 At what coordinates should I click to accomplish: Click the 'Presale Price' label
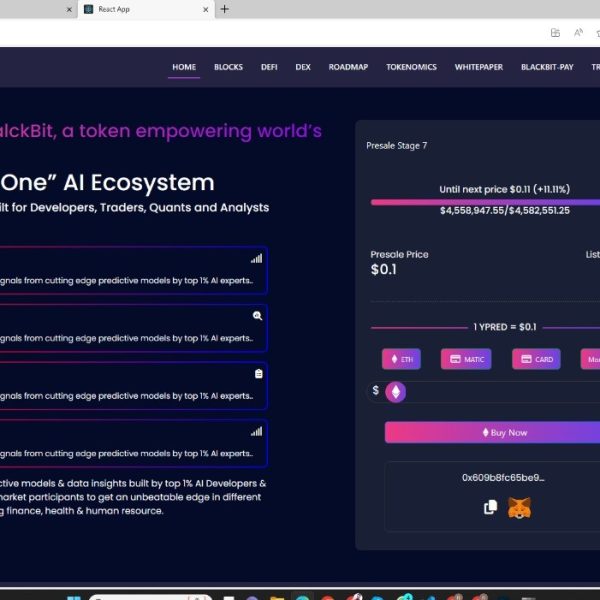(399, 254)
